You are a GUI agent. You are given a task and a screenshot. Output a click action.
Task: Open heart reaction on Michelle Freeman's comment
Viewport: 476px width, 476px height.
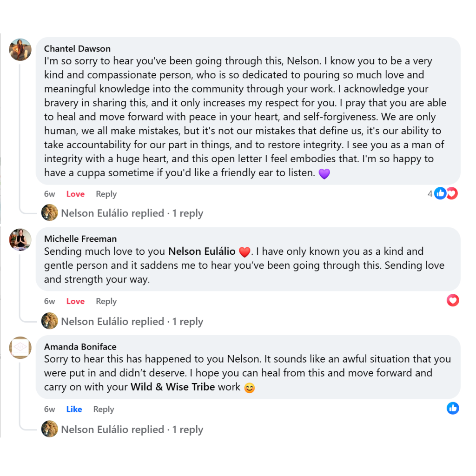(x=452, y=300)
